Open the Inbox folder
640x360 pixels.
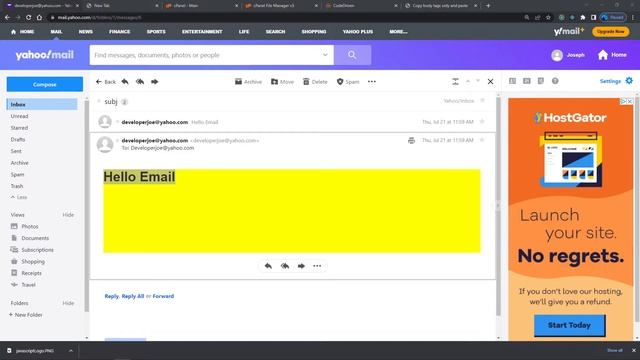pyautogui.click(x=42, y=104)
